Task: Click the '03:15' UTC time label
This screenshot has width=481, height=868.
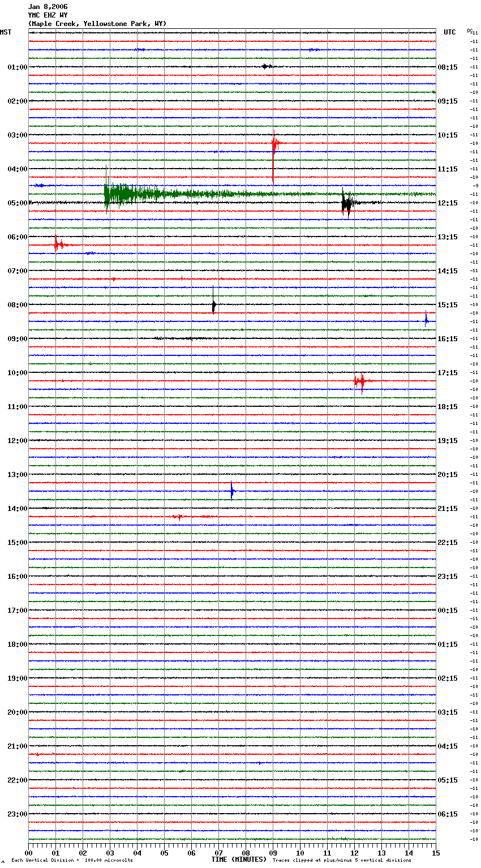Action: tap(448, 712)
